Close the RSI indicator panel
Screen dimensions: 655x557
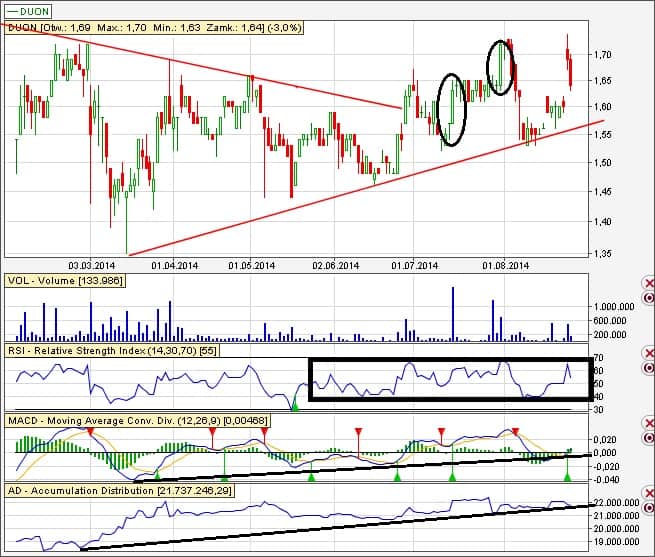647,353
